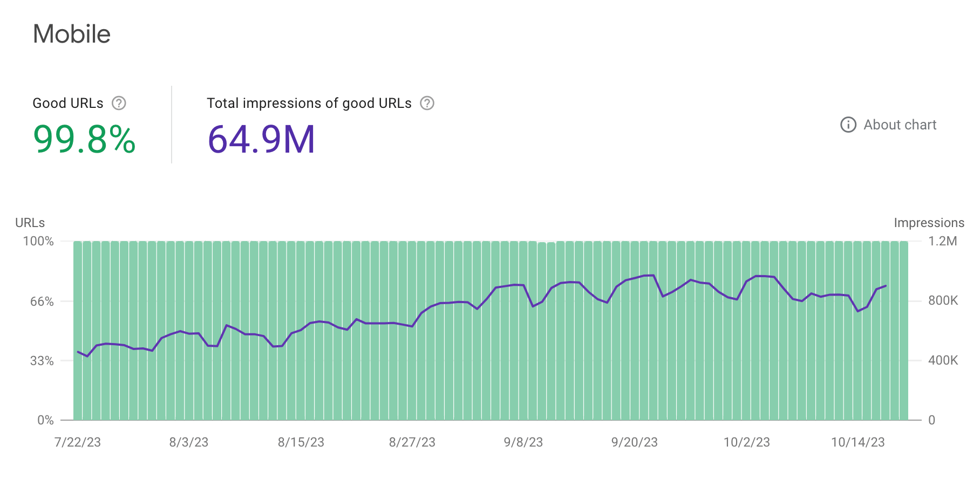Click the Mobile section heading
The height and width of the screenshot is (480, 980).
(x=72, y=34)
